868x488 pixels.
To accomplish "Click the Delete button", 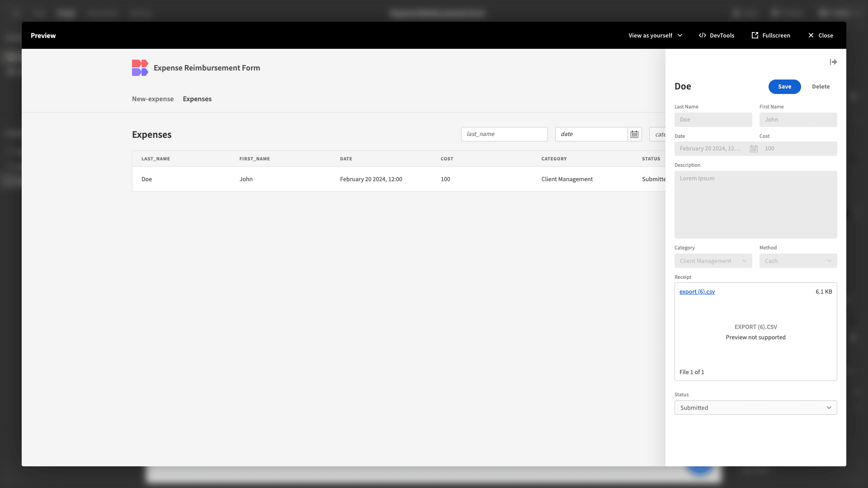I will click(x=821, y=87).
